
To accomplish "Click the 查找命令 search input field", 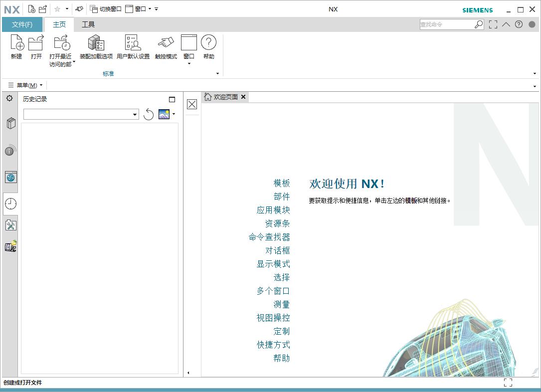I will [x=447, y=24].
